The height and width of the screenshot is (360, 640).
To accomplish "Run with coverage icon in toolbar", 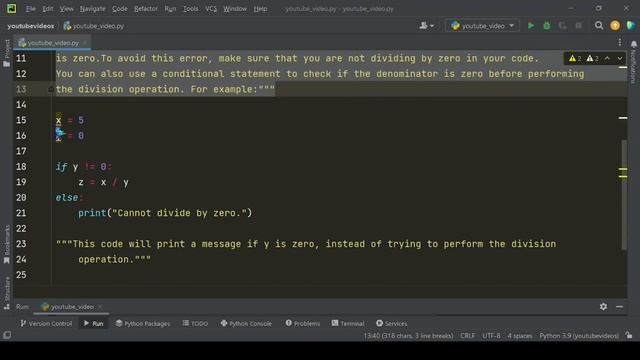I will pos(562,26).
